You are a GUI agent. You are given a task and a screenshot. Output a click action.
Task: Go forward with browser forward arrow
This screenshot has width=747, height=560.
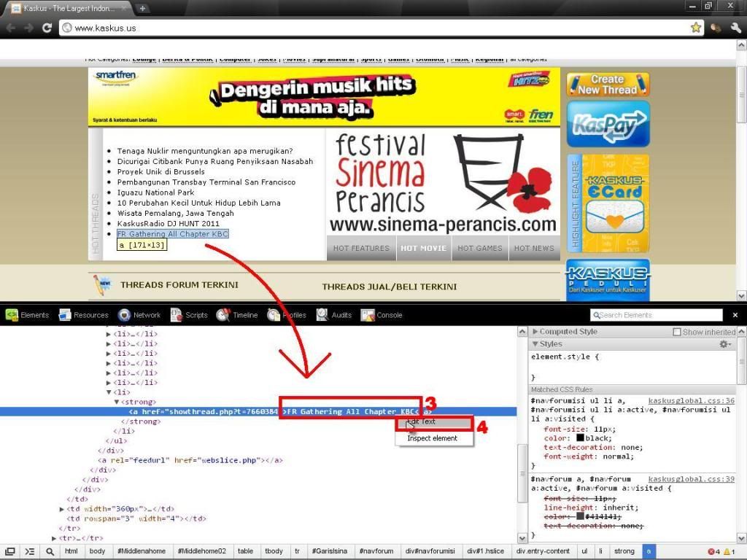[x=28, y=28]
